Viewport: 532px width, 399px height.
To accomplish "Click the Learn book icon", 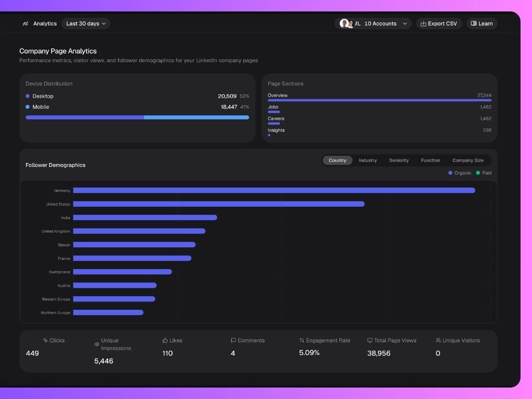I will pyautogui.click(x=474, y=23).
